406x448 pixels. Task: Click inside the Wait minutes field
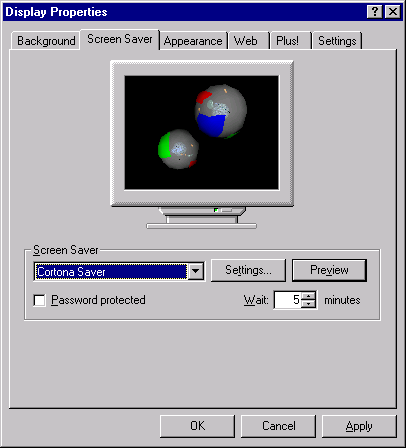click(288, 300)
